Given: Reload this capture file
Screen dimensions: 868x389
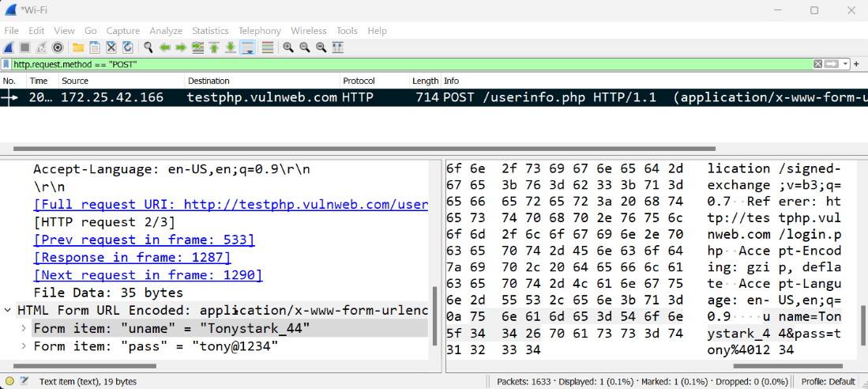Looking at the screenshot, I should [x=127, y=47].
